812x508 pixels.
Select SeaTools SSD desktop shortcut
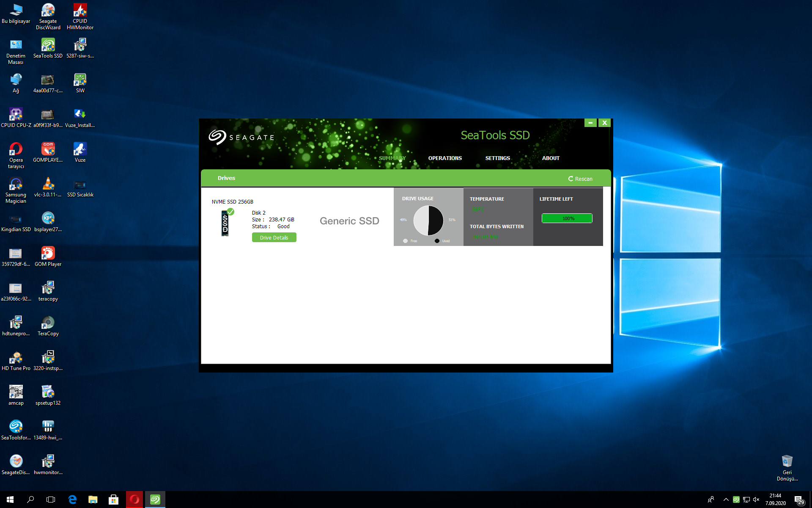coord(48,48)
